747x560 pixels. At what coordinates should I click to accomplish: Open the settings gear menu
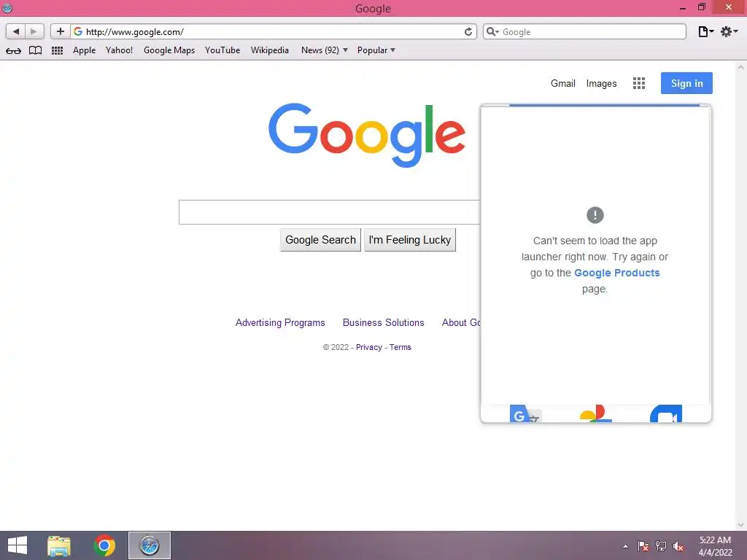pyautogui.click(x=729, y=31)
